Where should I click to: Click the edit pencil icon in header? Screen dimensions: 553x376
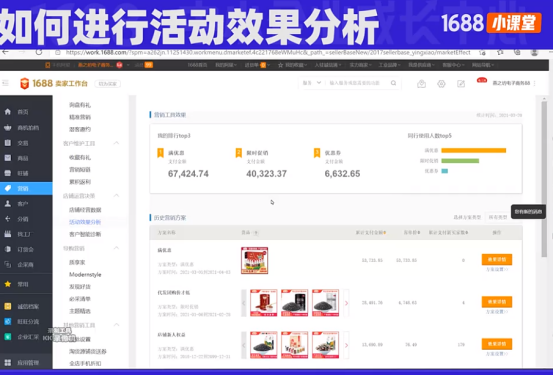click(x=461, y=84)
